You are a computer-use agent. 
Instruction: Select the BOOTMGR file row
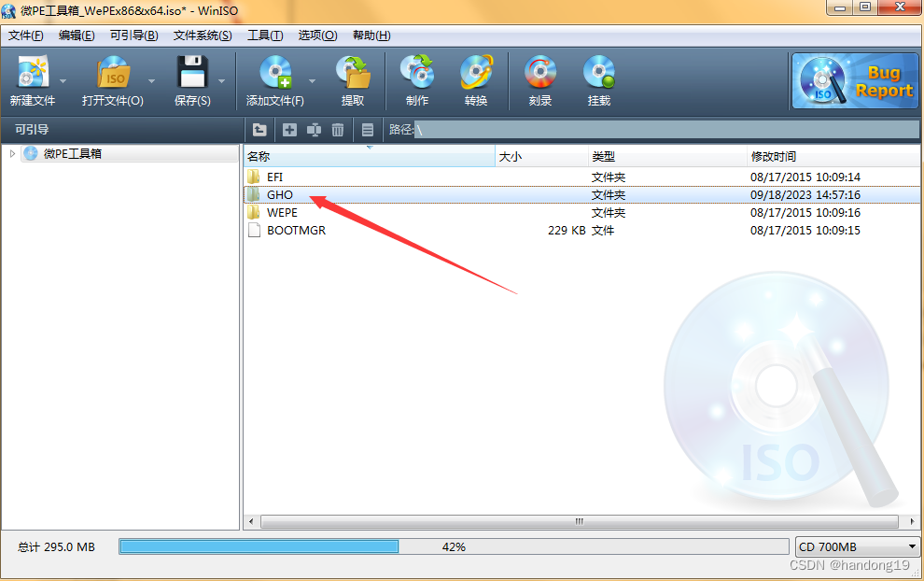click(581, 230)
